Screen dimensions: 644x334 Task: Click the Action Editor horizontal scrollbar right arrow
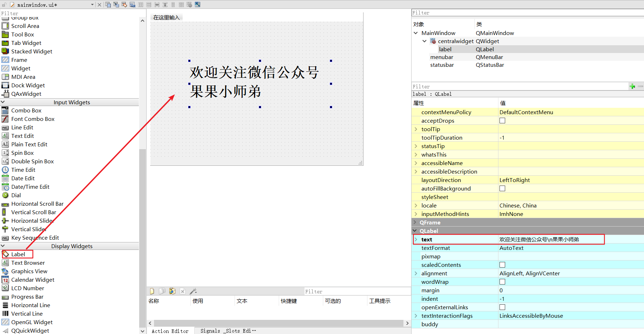click(407, 323)
